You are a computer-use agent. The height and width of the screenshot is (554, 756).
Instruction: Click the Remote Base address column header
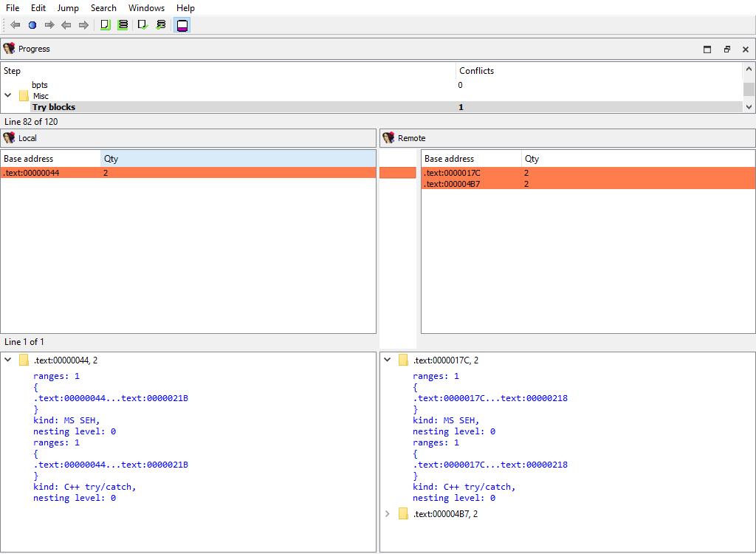point(449,159)
